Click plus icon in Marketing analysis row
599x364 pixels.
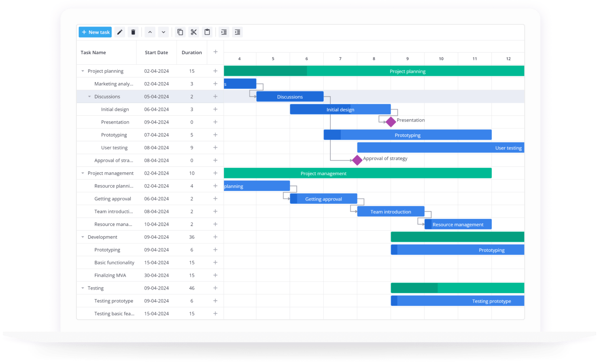[x=215, y=84]
